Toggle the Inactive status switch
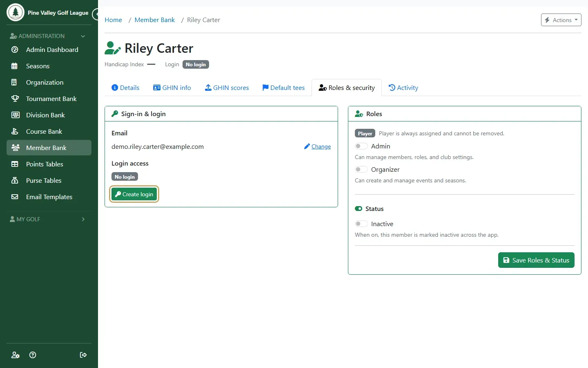Viewport: 588px width, 368px height. click(361, 224)
